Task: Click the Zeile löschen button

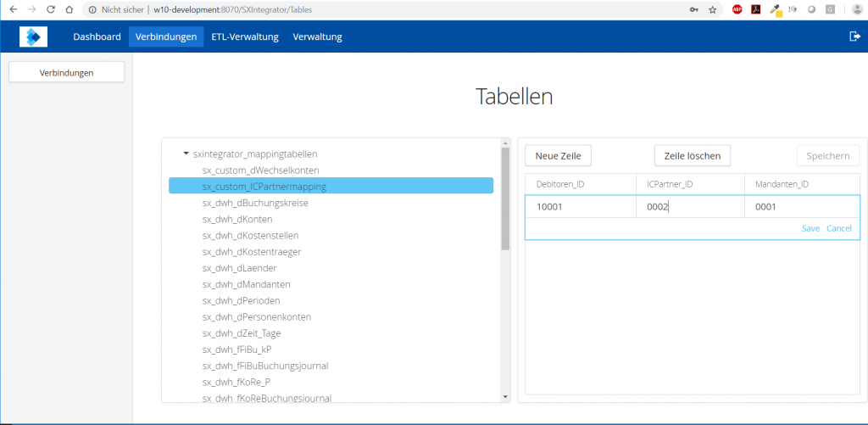Action: [x=693, y=156]
